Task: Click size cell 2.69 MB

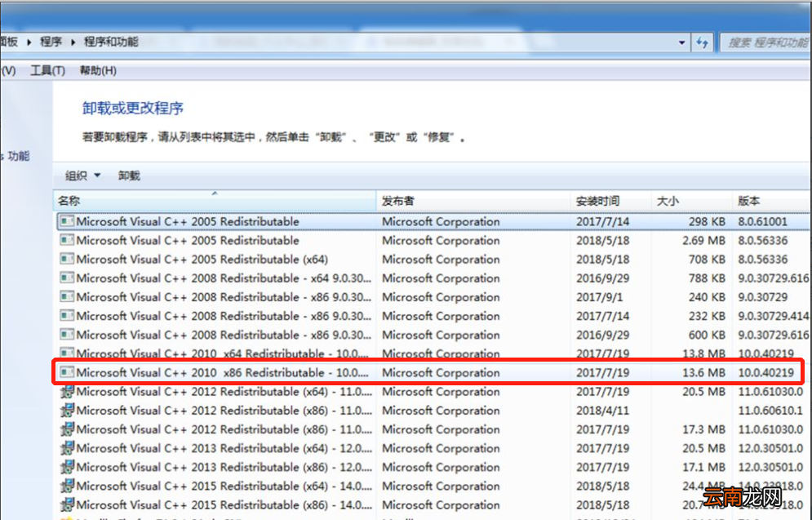Action: 703,240
